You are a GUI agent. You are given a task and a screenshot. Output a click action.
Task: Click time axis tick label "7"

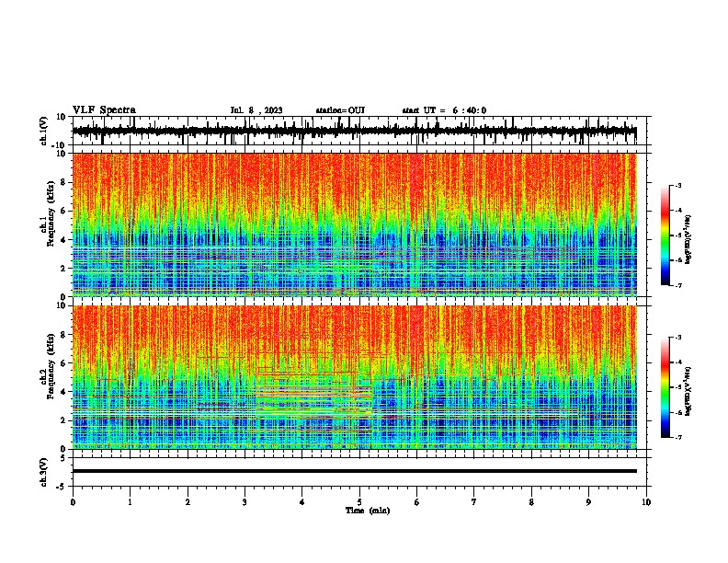point(474,501)
